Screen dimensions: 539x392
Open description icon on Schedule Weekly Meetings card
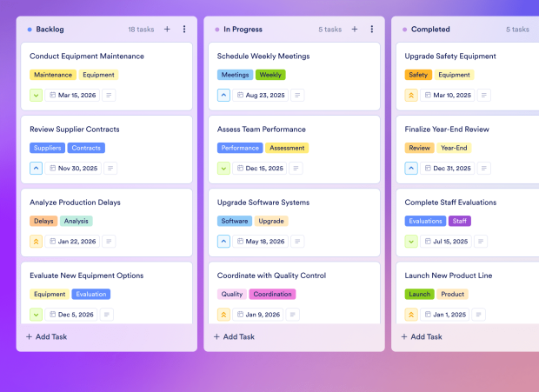pyautogui.click(x=297, y=95)
